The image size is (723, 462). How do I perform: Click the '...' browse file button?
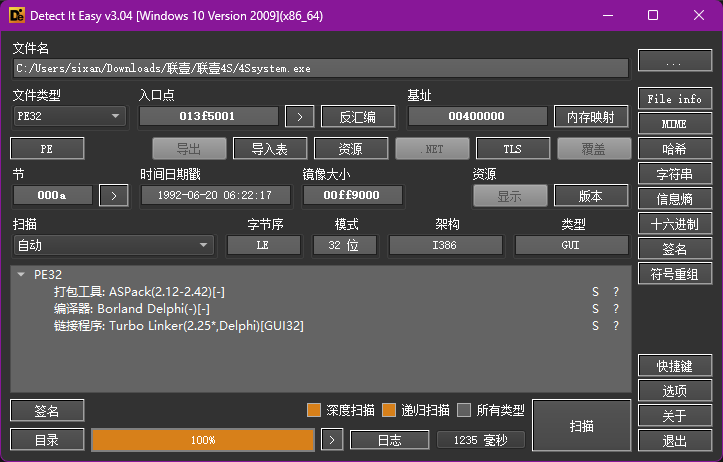(x=674, y=61)
